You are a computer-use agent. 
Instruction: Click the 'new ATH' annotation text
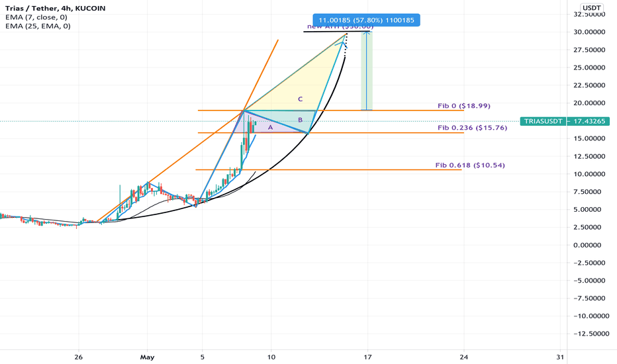coord(340,27)
